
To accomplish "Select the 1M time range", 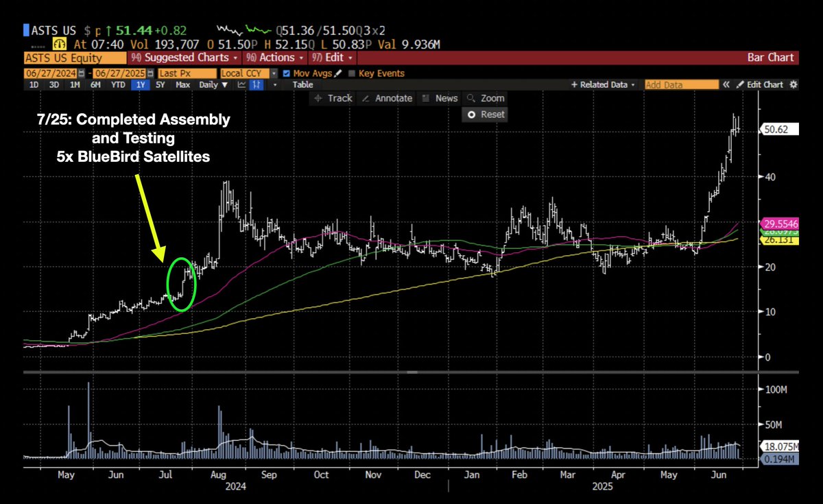I will (x=75, y=85).
